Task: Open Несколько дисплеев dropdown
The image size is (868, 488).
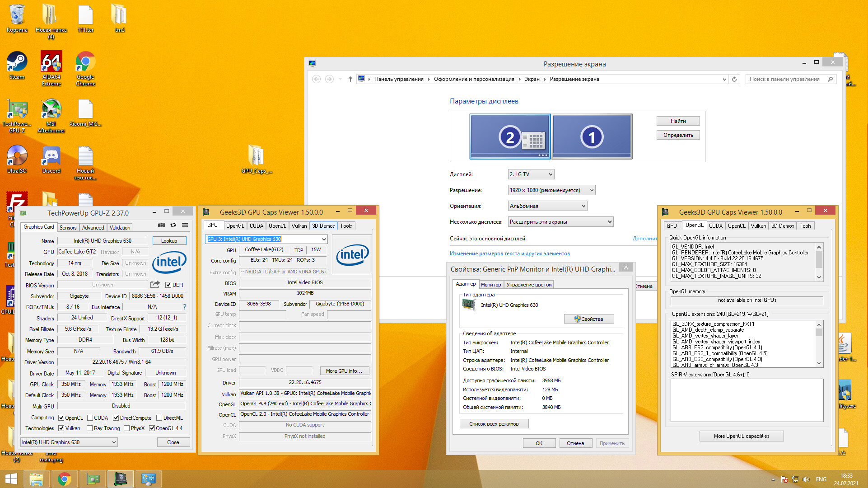Action: 560,222
